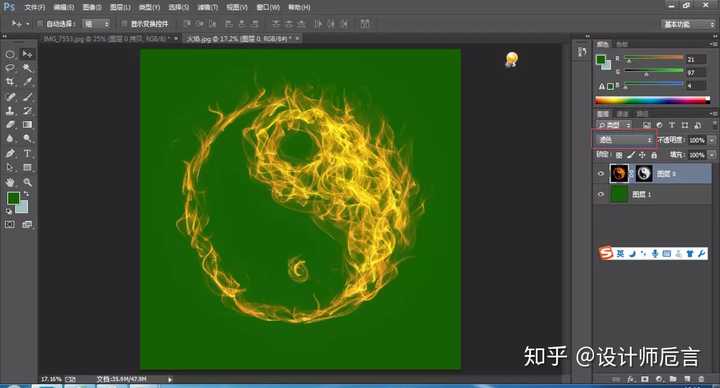Select the Clone Stamp tool

tap(10, 111)
